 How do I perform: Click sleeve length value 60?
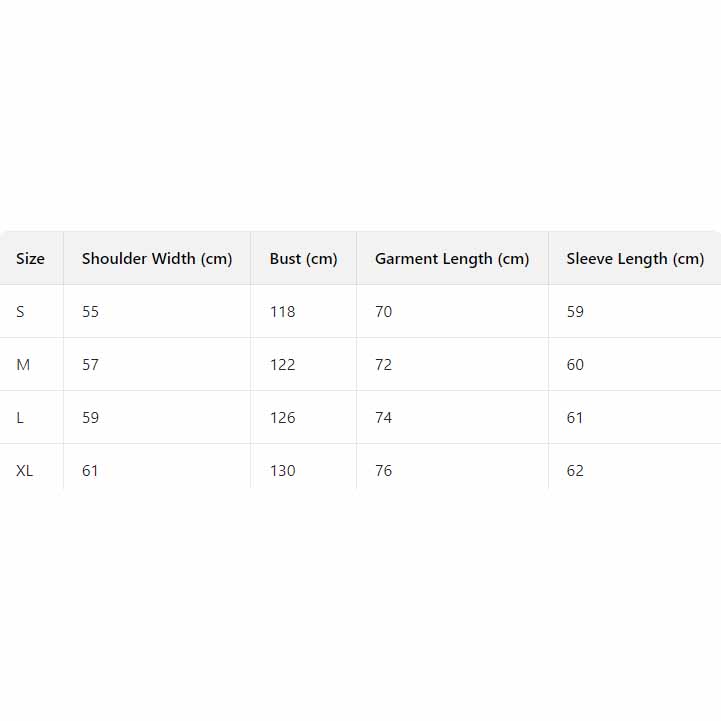[x=575, y=365]
